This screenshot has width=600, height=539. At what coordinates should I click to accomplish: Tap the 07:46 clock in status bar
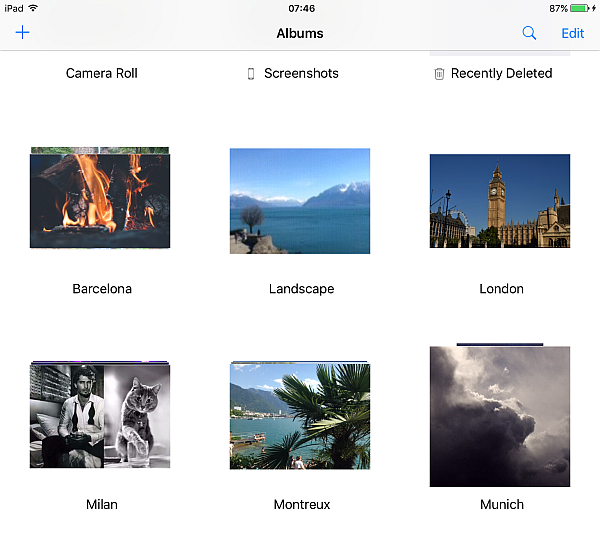[x=302, y=8]
